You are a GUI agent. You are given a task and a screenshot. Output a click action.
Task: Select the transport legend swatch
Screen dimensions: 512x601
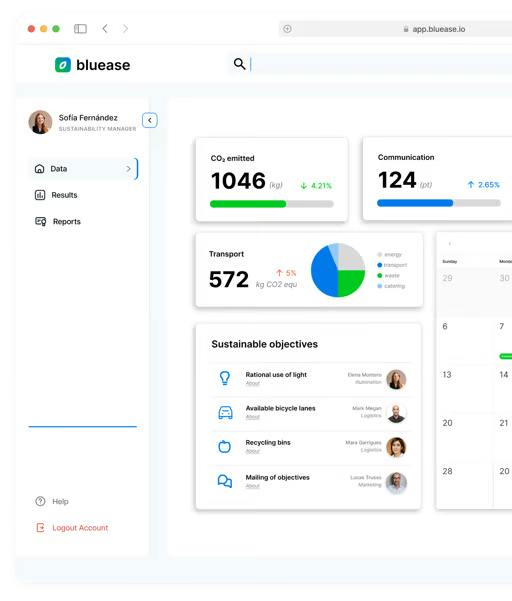[380, 265]
